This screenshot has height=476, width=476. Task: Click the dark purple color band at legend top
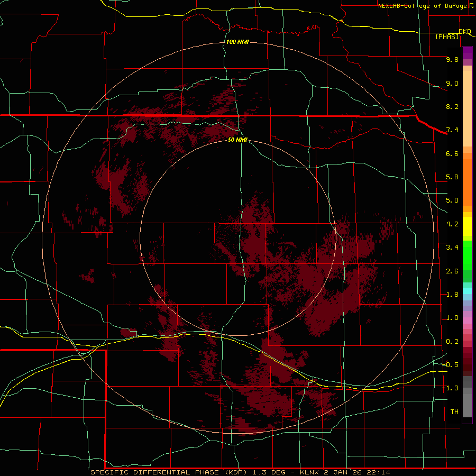[x=467, y=53]
